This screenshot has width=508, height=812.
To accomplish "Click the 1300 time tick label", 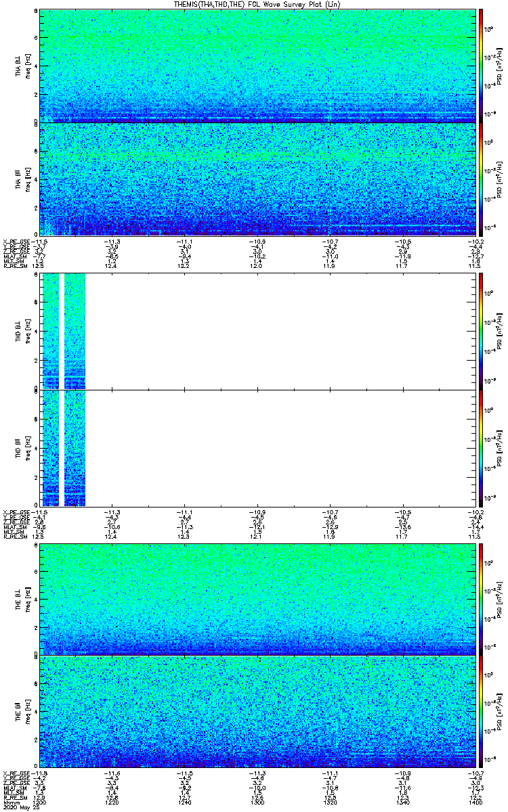I will click(257, 802).
